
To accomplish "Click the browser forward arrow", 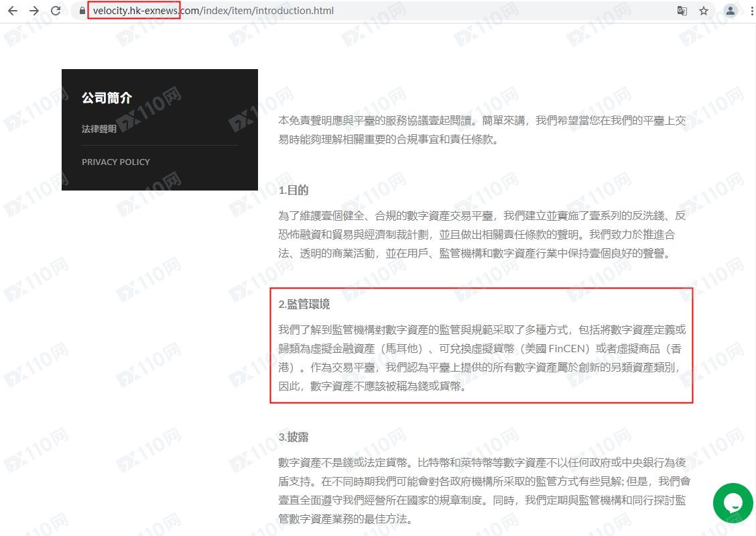I will (34, 11).
